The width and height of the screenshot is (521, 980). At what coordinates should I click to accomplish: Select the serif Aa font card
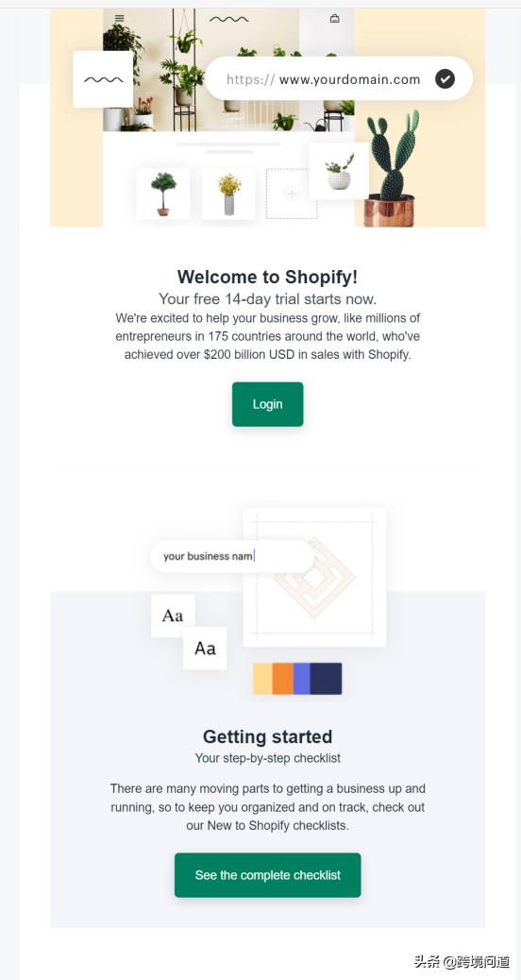coord(173,616)
